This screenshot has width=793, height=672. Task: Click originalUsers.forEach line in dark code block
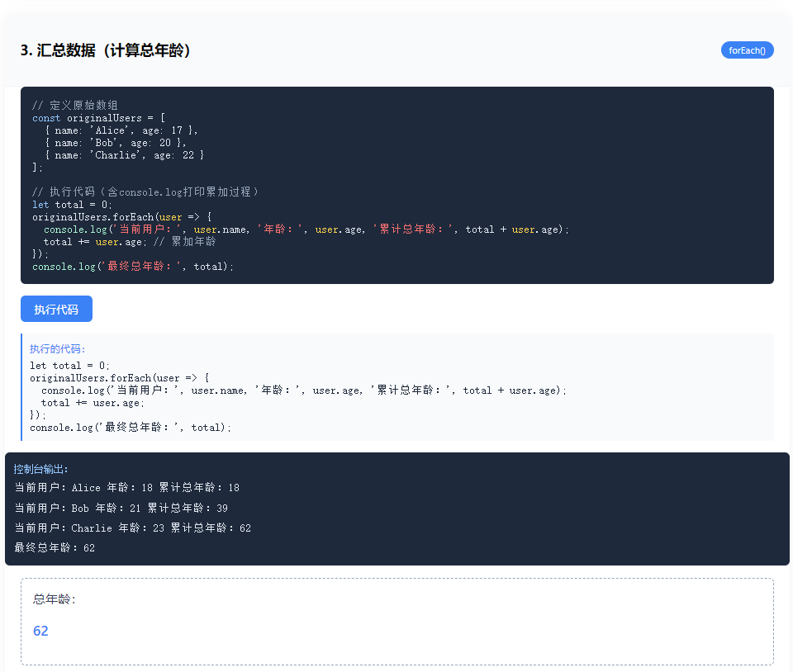pyautogui.click(x=122, y=217)
